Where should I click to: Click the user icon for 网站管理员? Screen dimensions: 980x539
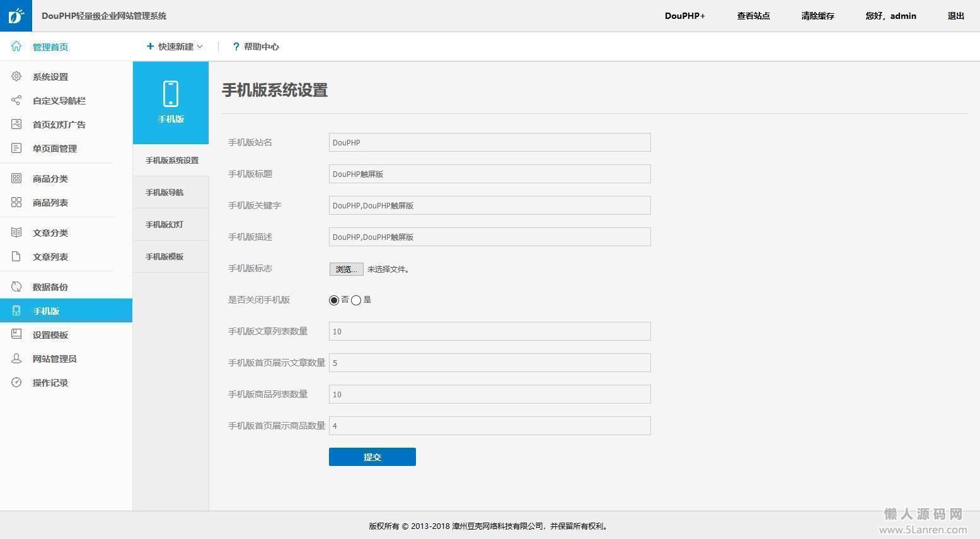tap(16, 359)
